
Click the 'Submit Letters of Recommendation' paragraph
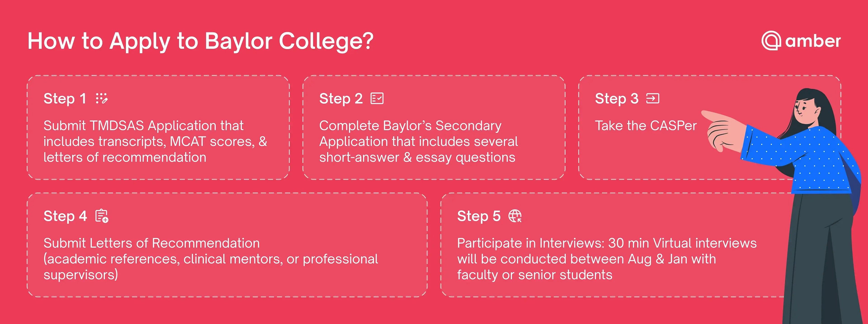(x=211, y=259)
